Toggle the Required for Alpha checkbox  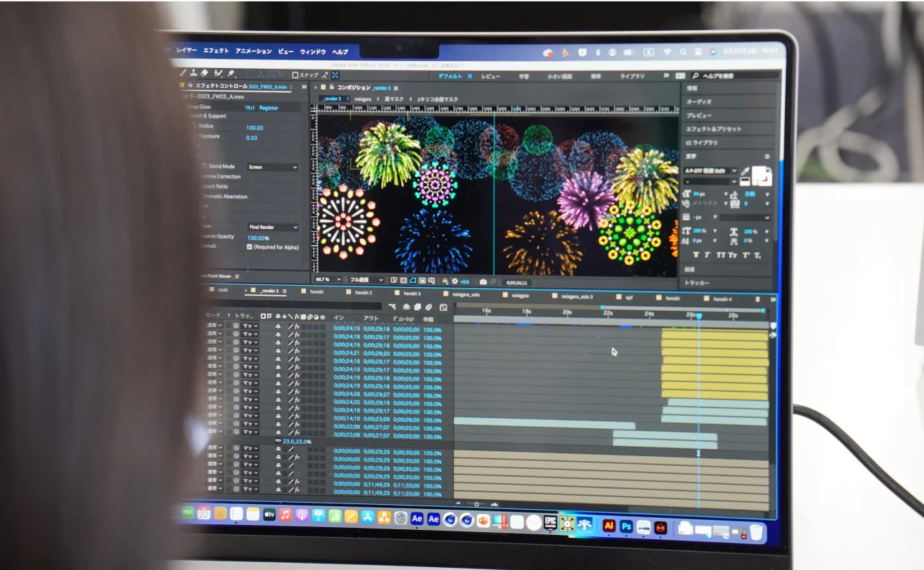tap(249, 246)
